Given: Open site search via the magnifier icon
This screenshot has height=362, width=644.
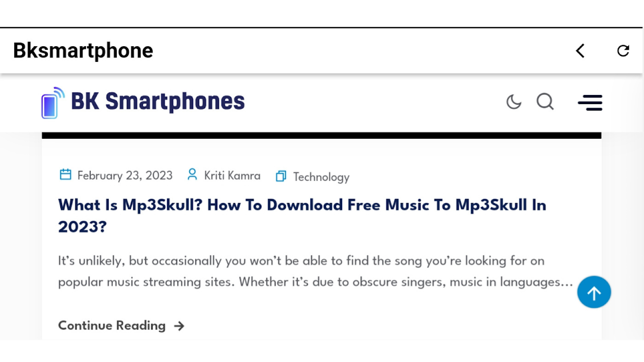Looking at the screenshot, I should pyautogui.click(x=545, y=102).
